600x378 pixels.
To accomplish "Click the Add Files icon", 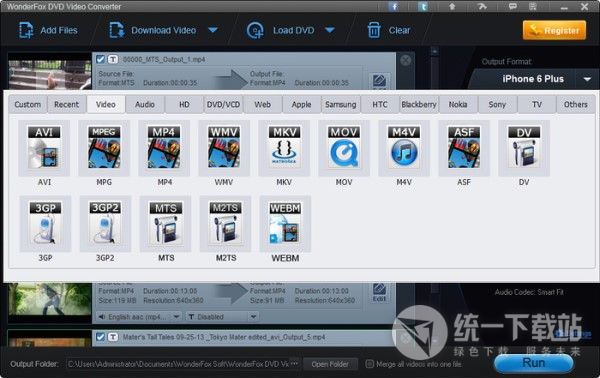I will (26, 30).
